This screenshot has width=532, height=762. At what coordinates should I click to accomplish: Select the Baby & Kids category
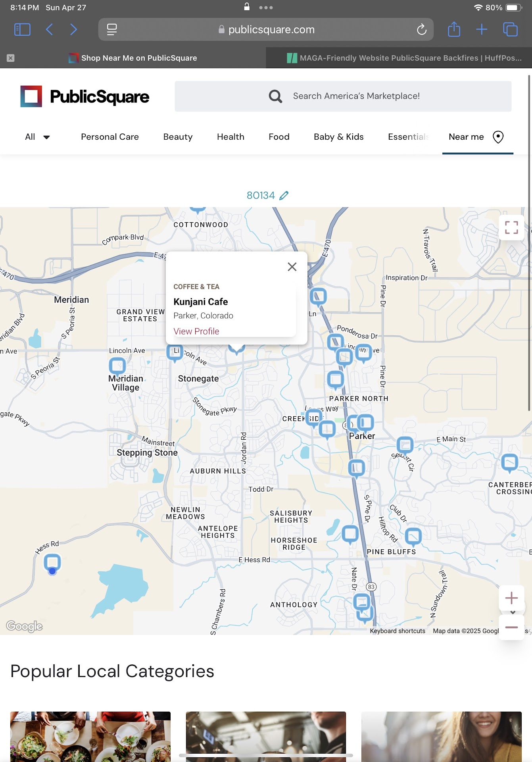(x=338, y=137)
